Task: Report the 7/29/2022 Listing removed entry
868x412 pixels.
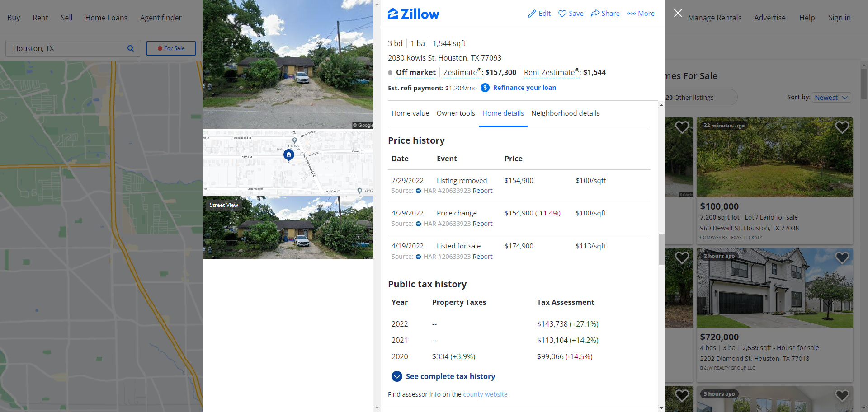Action: pos(482,191)
